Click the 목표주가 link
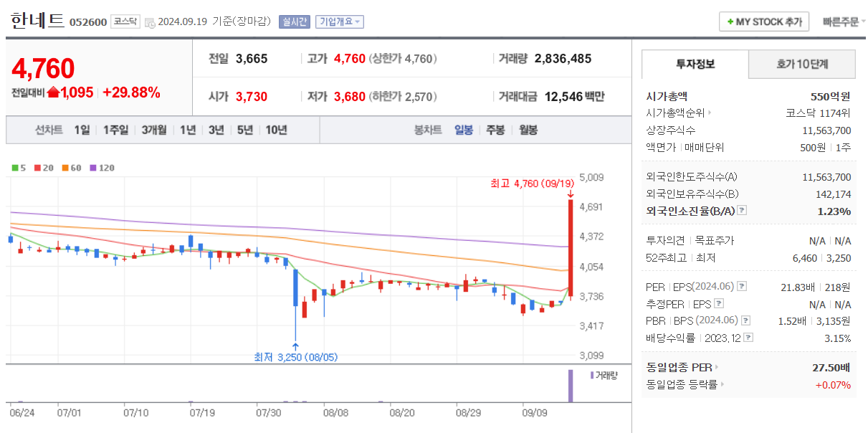The width and height of the screenshot is (868, 433). [715, 241]
